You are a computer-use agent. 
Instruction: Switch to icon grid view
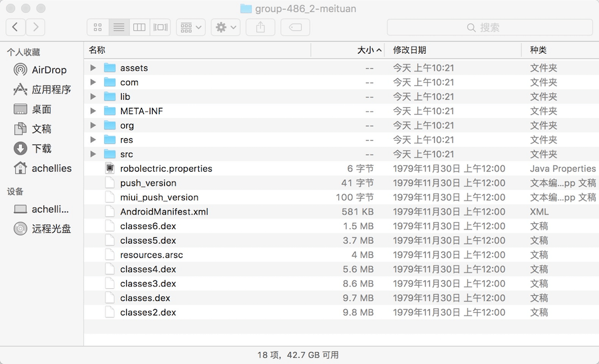[98, 27]
